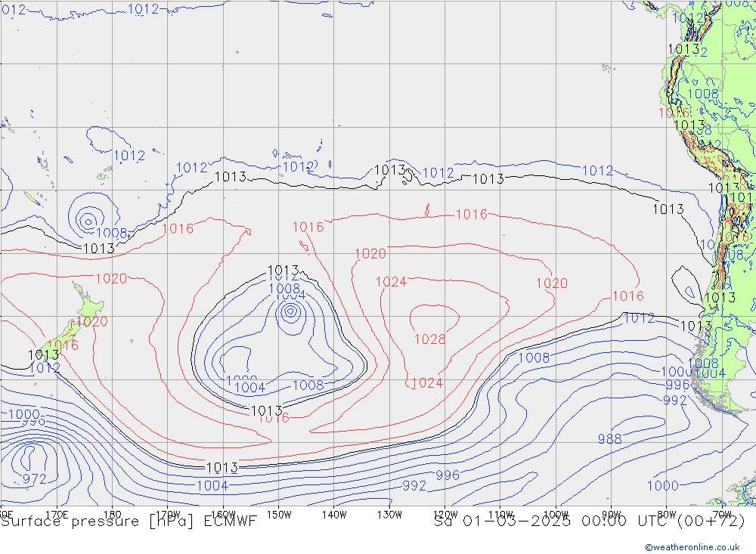Viewport: 756px width, 554px height.
Task: Click the "Sa 01-03-2025 00:00 UTC" forecast time
Action: [x=553, y=522]
